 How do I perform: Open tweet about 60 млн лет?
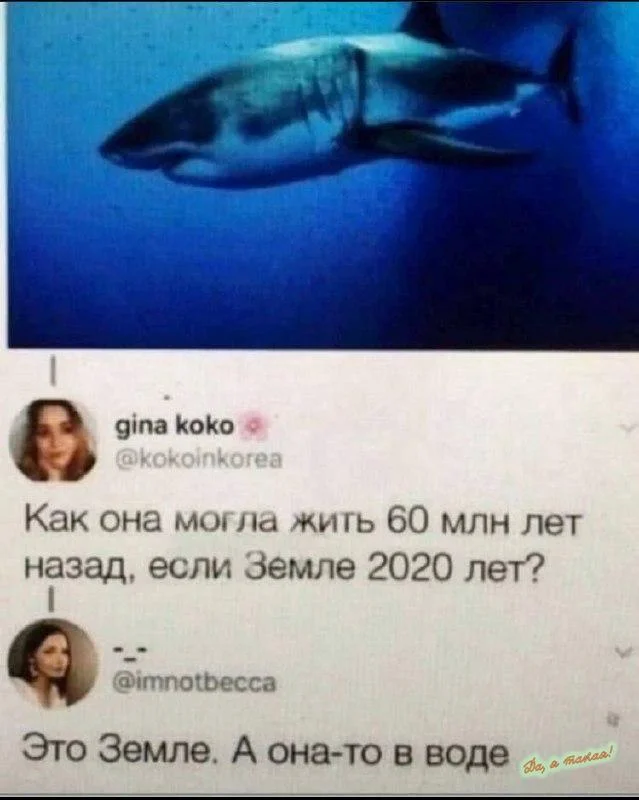304,545
